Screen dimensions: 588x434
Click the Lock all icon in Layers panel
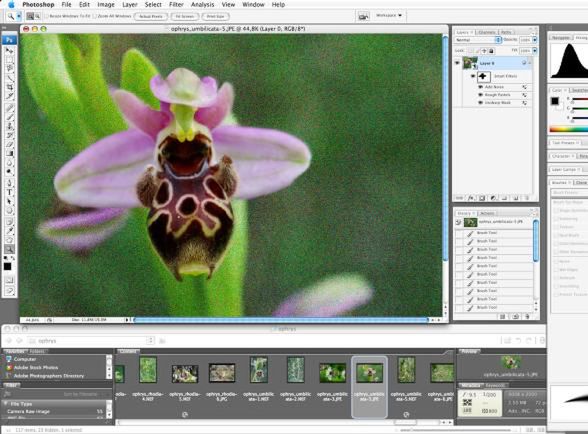pyautogui.click(x=491, y=51)
